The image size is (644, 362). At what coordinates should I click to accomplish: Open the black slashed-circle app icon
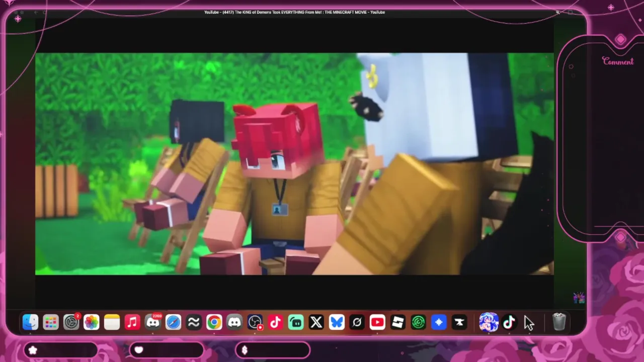[x=357, y=322]
